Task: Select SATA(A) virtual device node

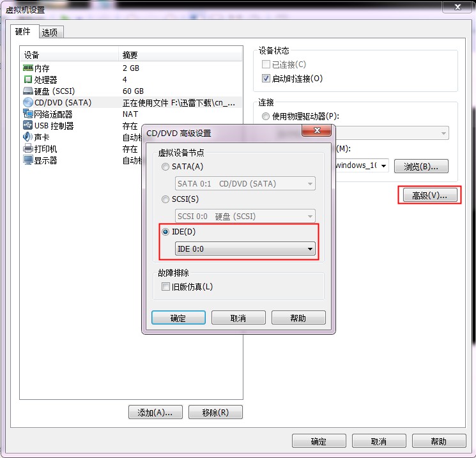Action: 165,167
